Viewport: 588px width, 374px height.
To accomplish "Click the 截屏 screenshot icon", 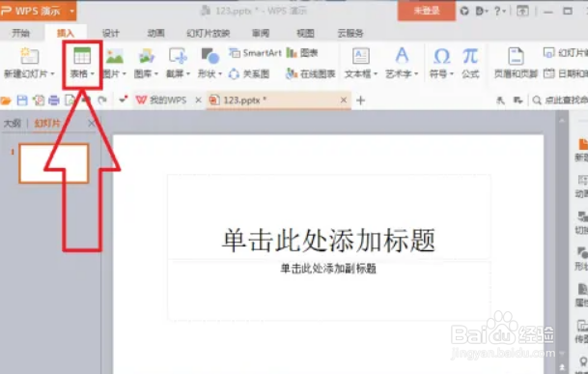I will [178, 56].
